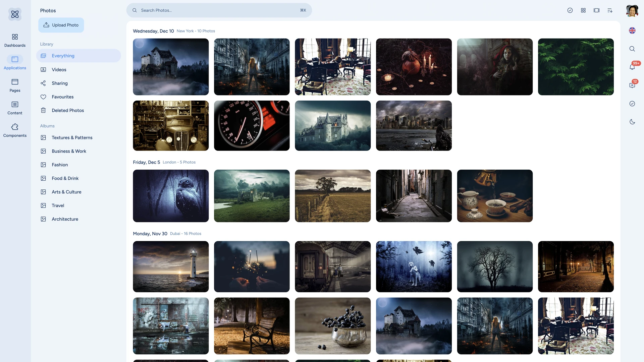Switch to grid view icon in top toolbar
This screenshot has width=644, height=362.
coord(583,10)
